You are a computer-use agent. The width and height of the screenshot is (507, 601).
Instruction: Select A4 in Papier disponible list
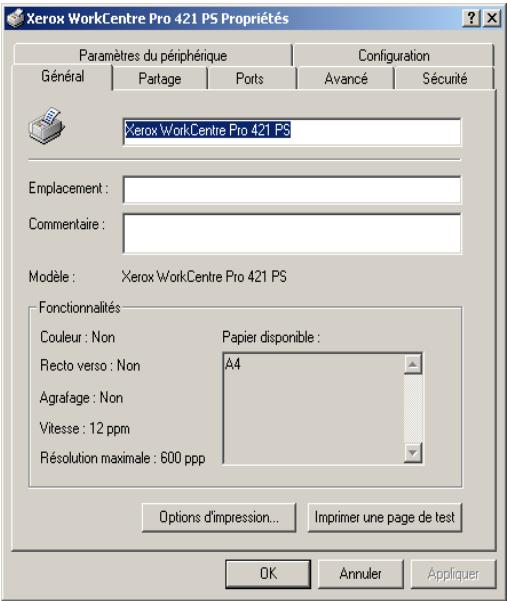click(233, 364)
